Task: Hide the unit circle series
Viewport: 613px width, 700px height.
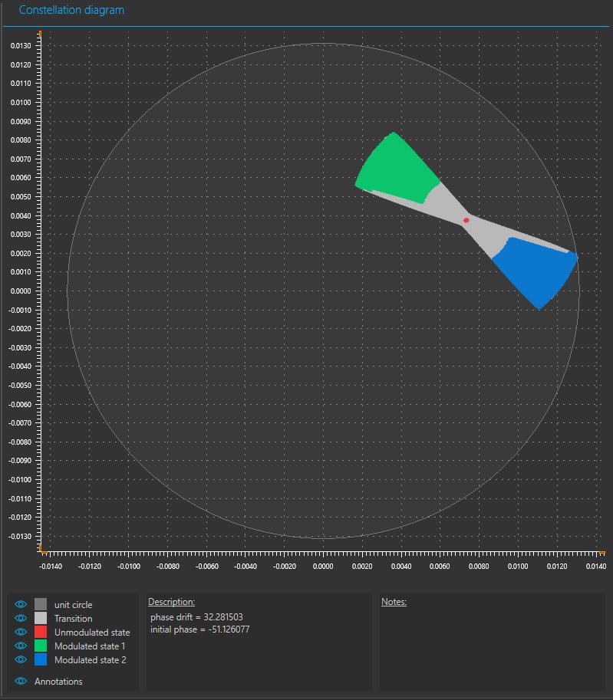Action: [x=21, y=604]
